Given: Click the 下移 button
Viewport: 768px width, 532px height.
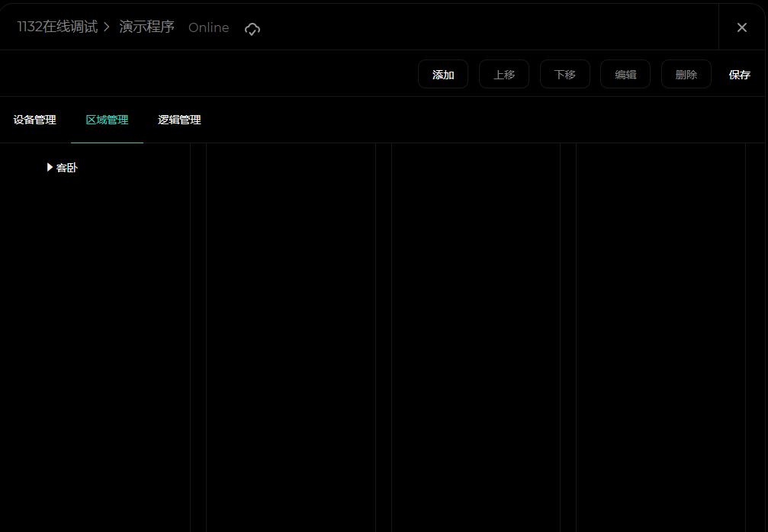Looking at the screenshot, I should click(564, 75).
